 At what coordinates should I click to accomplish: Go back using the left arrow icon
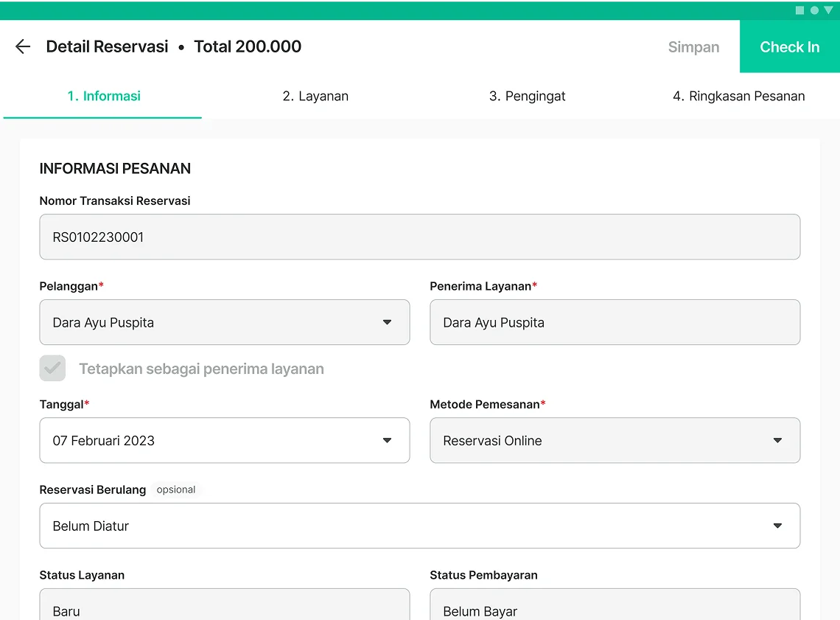coord(23,47)
